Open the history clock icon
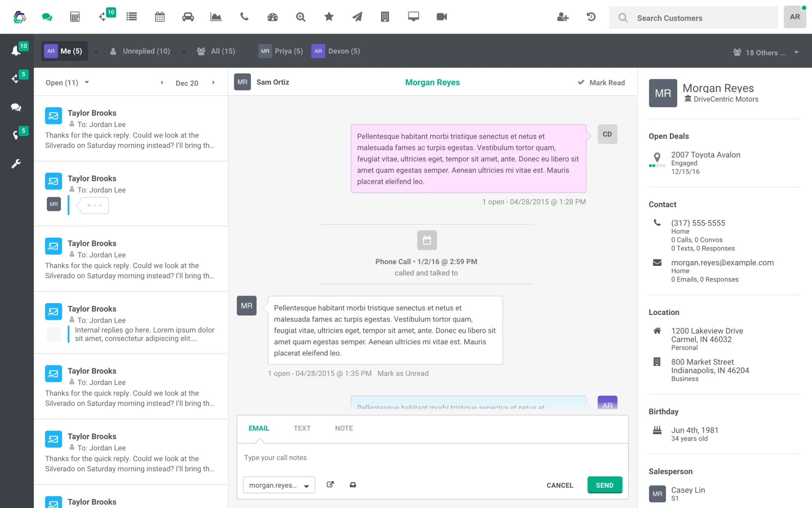This screenshot has height=508, width=812. [x=591, y=17]
